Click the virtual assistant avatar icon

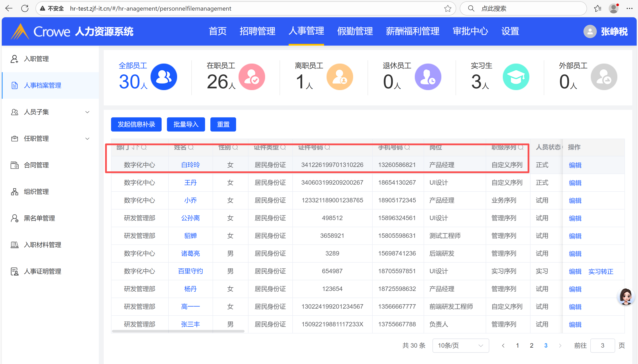[626, 296]
